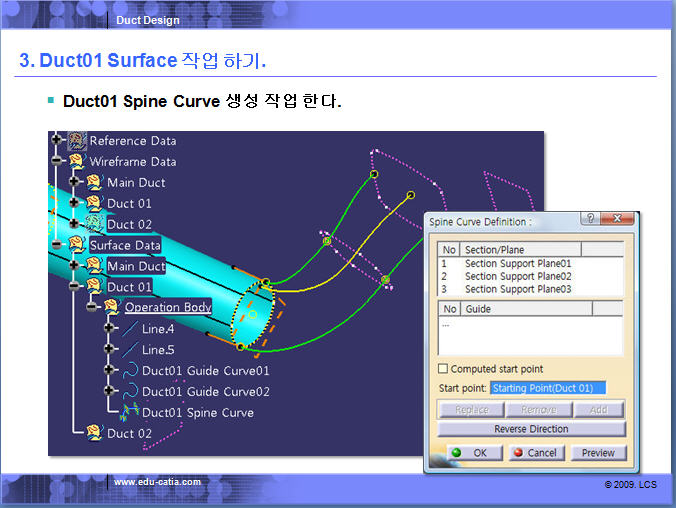Click the dialog help question mark icon

(x=589, y=220)
